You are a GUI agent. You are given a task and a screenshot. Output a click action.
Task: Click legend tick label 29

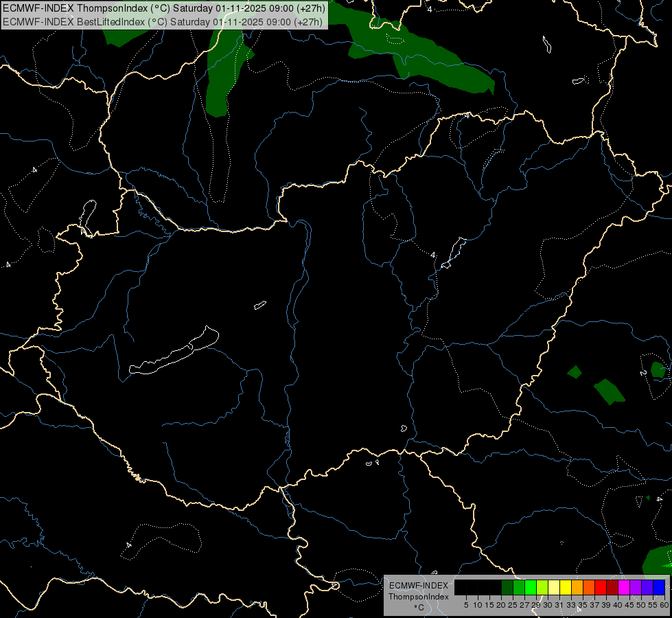point(536,605)
